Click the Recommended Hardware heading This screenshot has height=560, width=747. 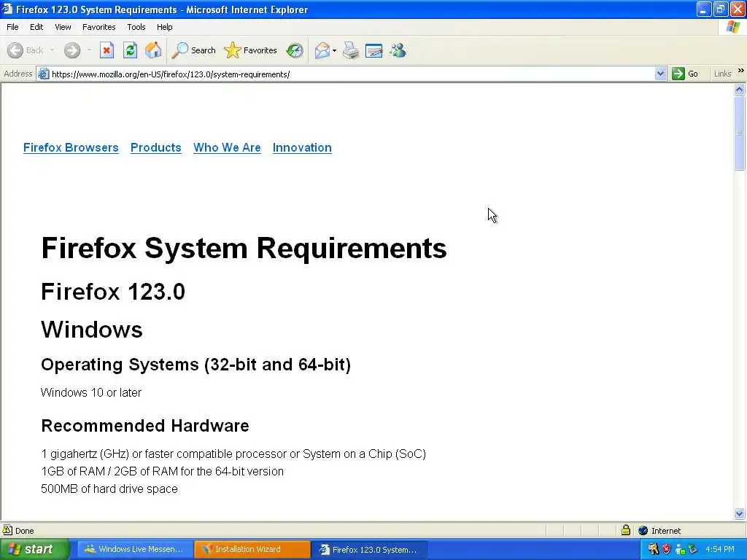click(x=145, y=426)
